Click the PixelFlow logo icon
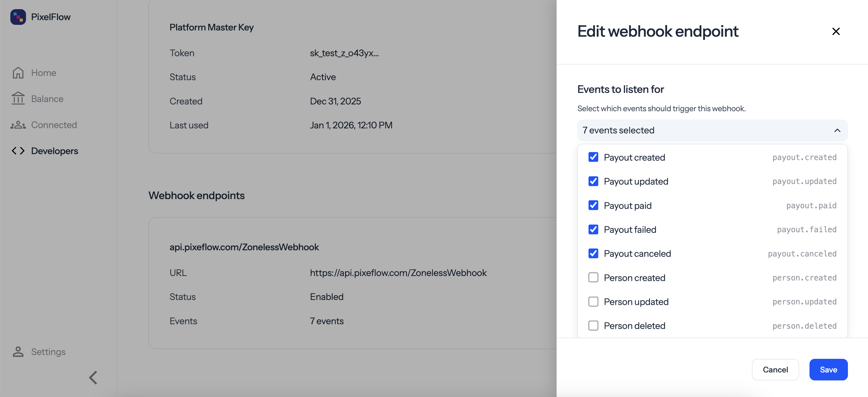The image size is (868, 397). click(x=18, y=17)
